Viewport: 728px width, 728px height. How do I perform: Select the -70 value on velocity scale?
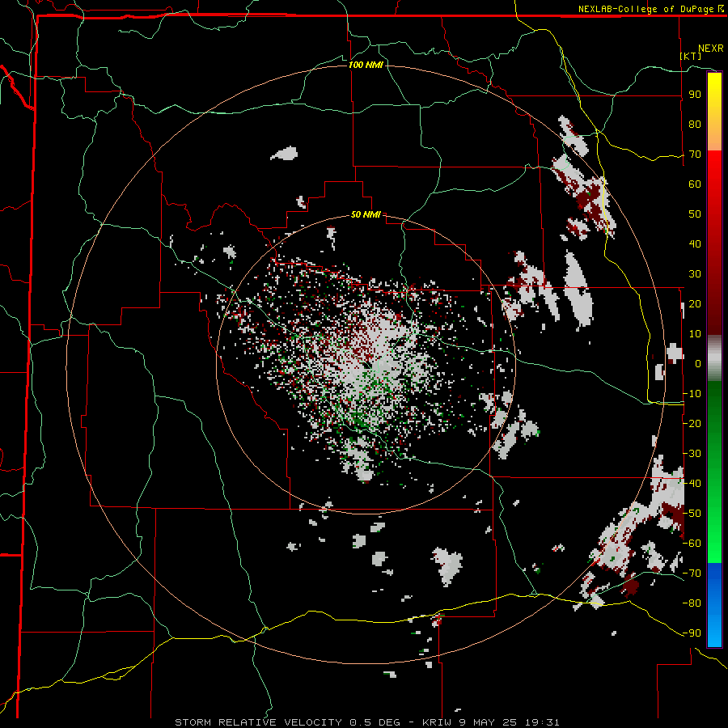[692, 574]
